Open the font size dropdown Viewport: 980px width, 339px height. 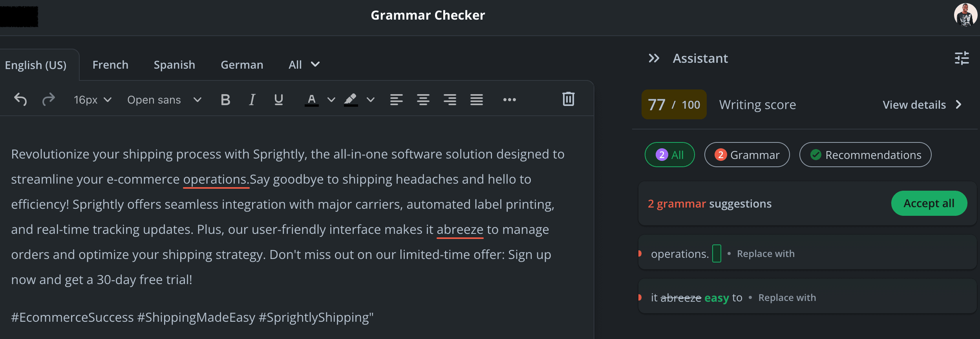pyautogui.click(x=92, y=100)
